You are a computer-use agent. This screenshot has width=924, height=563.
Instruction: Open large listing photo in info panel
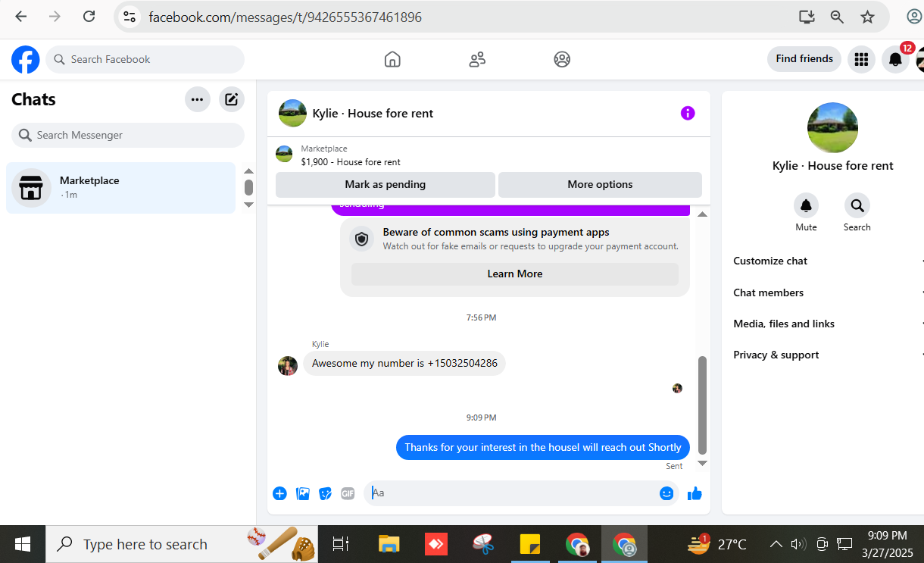833,128
